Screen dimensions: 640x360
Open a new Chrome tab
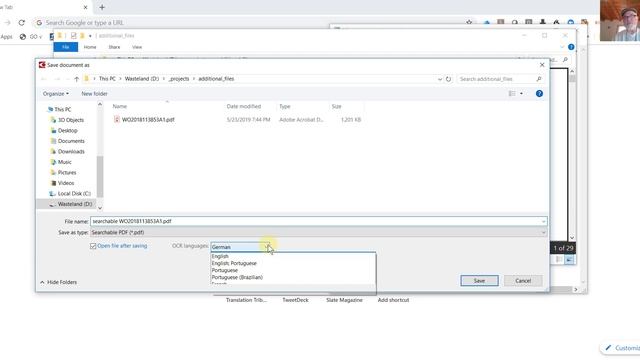pos(102,7)
